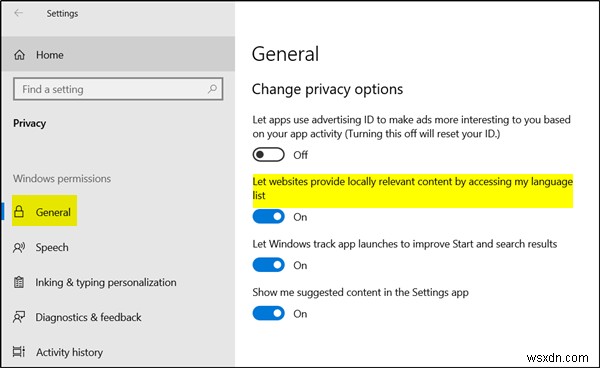
Task: Click the Settings window title text
Action: tap(62, 13)
